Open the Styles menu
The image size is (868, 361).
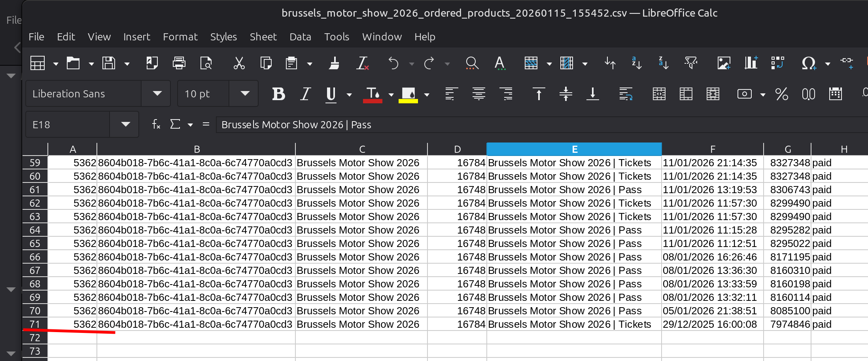[223, 37]
